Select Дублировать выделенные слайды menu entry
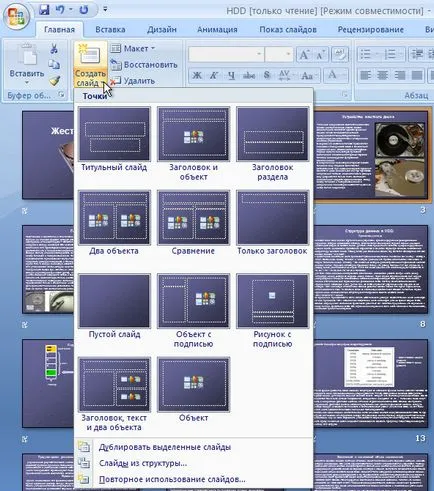Screen dimensions: 434x491 pyautogui.click(x=165, y=447)
